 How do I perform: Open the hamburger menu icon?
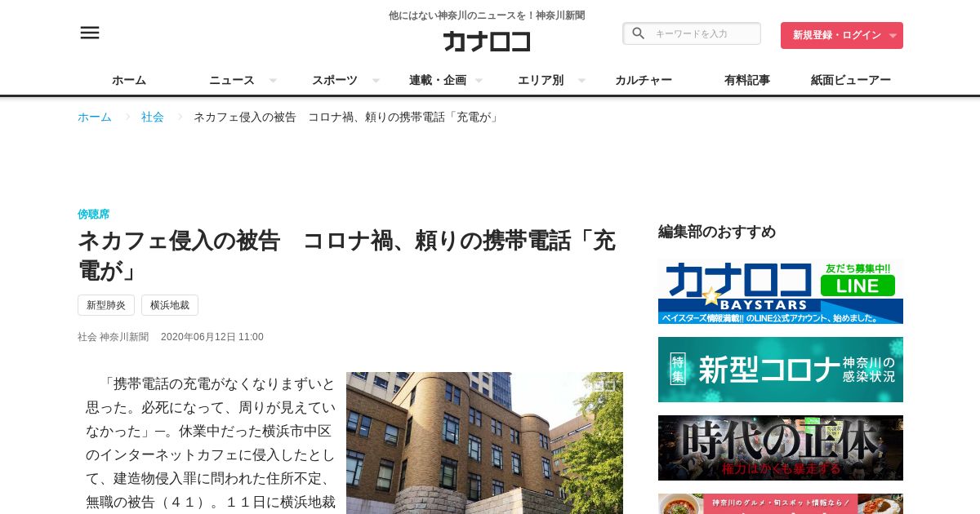pos(90,33)
